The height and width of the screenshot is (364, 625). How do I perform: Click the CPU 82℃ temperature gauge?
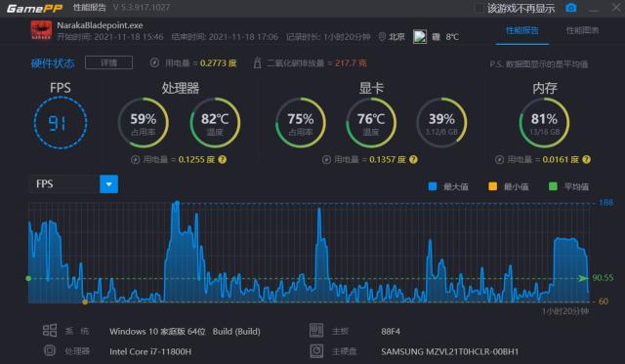(x=215, y=123)
